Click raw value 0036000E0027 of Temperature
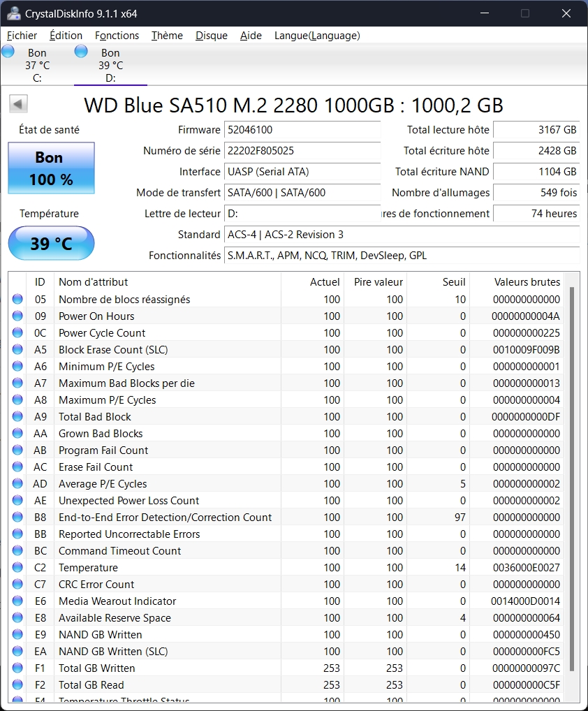Image resolution: width=588 pixels, height=711 pixels. [x=527, y=568]
